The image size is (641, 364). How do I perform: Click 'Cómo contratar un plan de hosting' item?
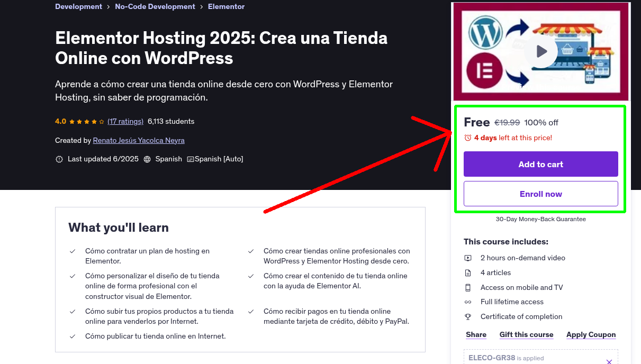point(148,256)
